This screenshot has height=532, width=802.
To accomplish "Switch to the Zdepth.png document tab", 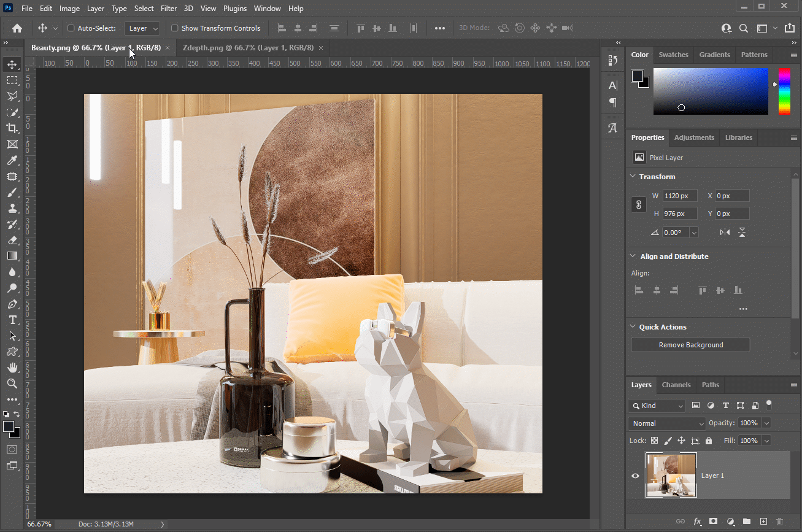I will coord(249,47).
